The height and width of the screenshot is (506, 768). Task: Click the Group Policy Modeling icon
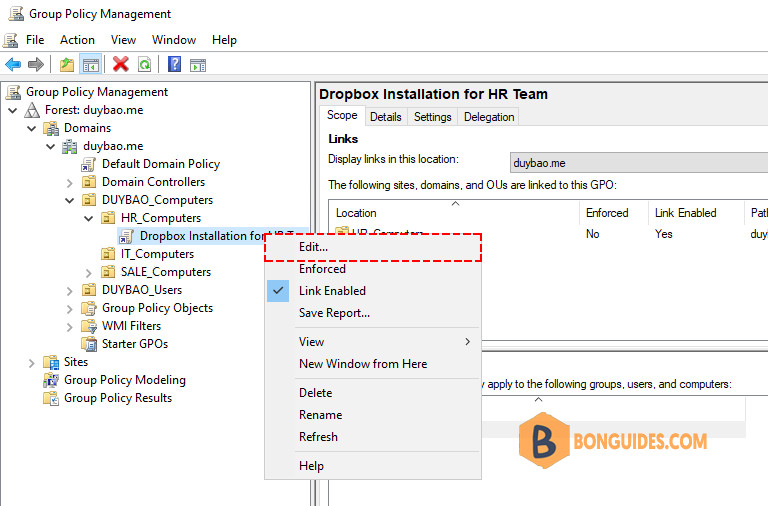[x=51, y=380]
